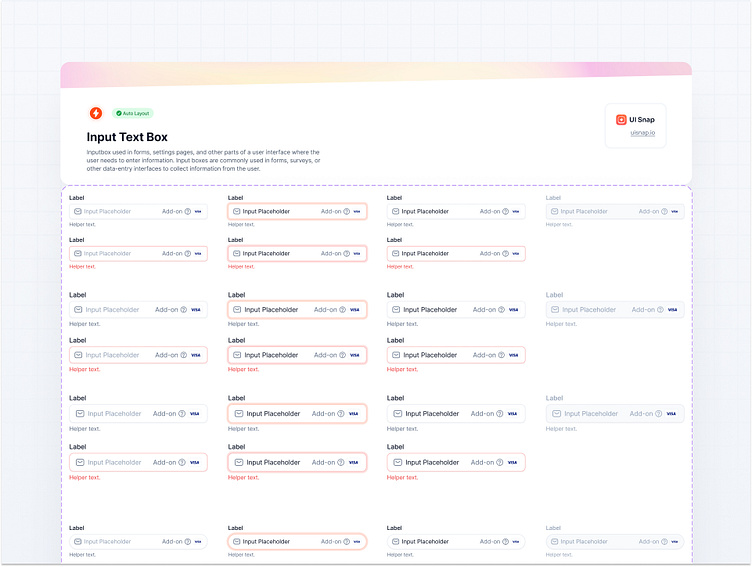Viewport: 752px width, 567px height.
Task: Click mail icon in the top-left input field
Action: click(77, 211)
